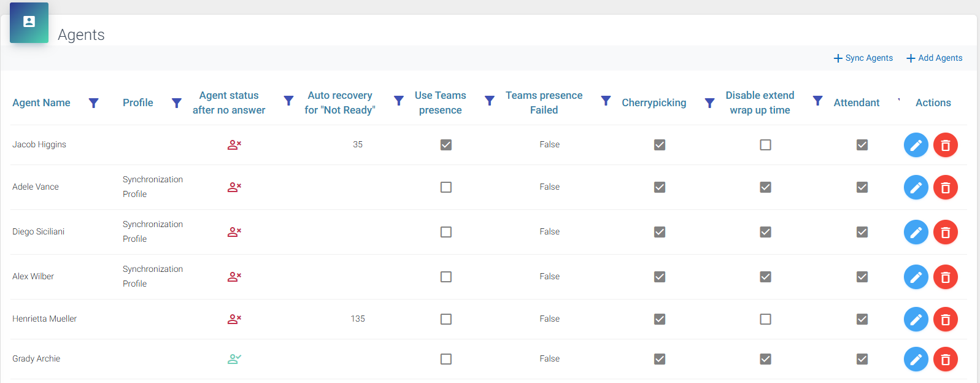Click the edit pencil for Diego Siciliani

coord(916,232)
